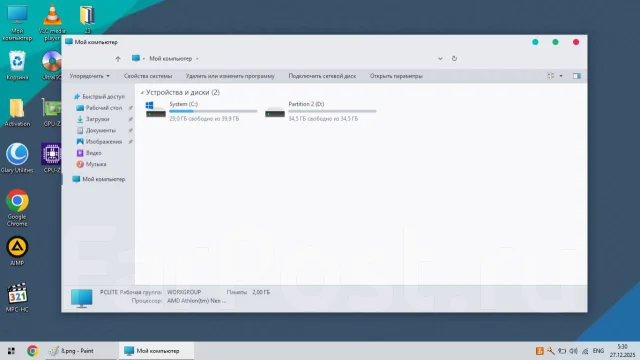640x360 pixels.
Task: Refresh the Explorer address bar
Action: coord(454,58)
